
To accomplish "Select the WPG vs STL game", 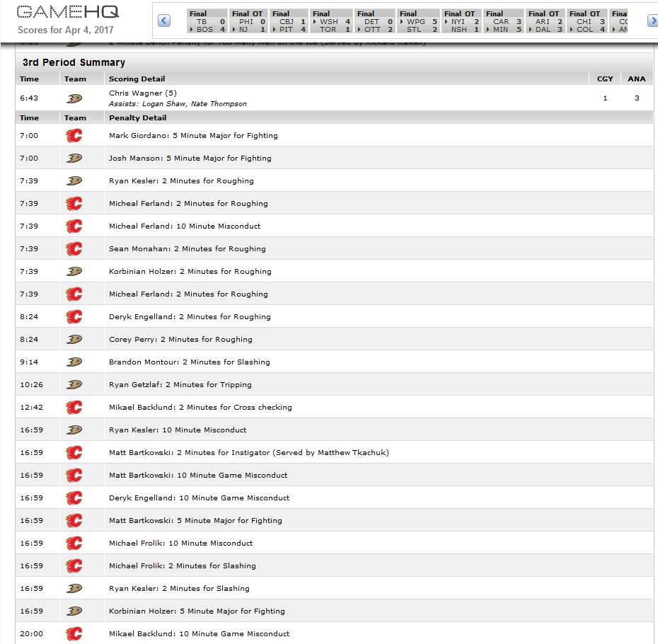I will point(417,22).
